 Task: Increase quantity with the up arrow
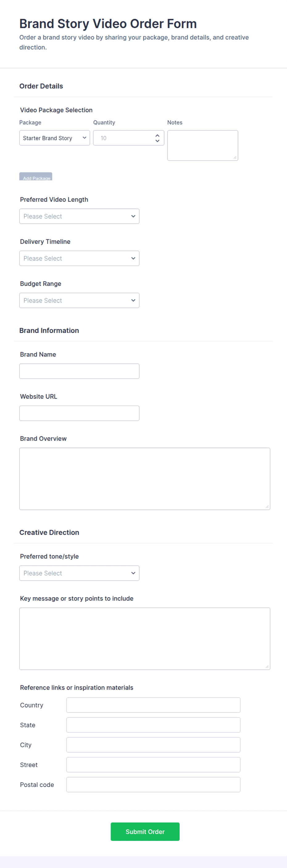157,135
